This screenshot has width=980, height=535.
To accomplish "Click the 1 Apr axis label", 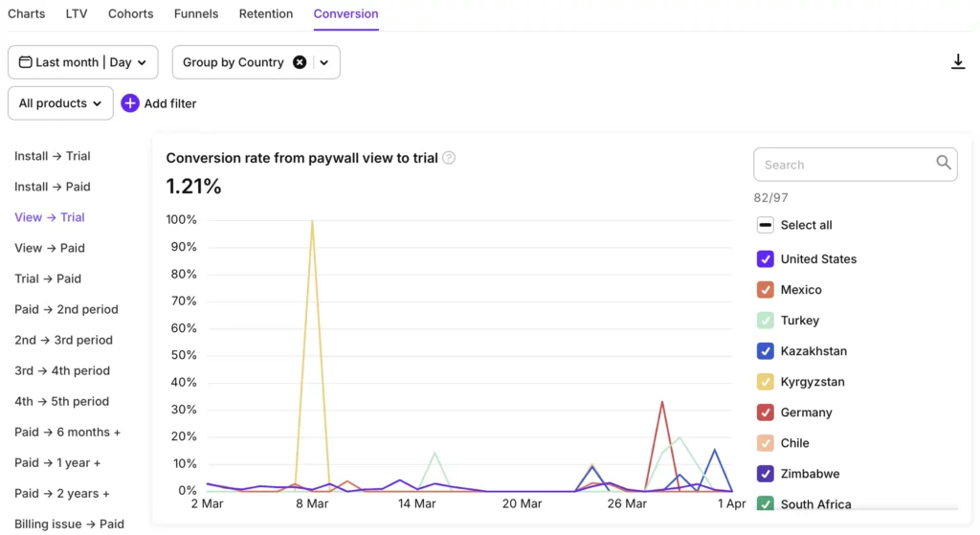I will (732, 503).
